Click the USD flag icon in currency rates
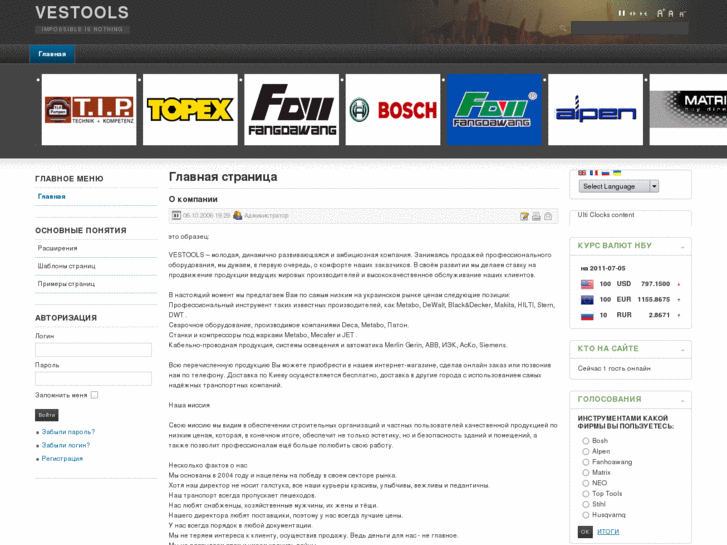Viewport: 727px width, 545px height. point(587,284)
